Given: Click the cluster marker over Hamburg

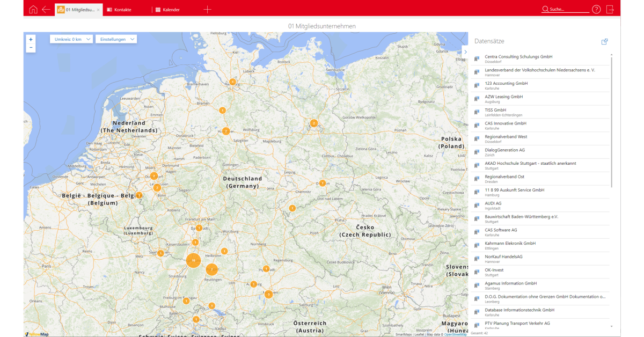Looking at the screenshot, I should pos(232,82).
